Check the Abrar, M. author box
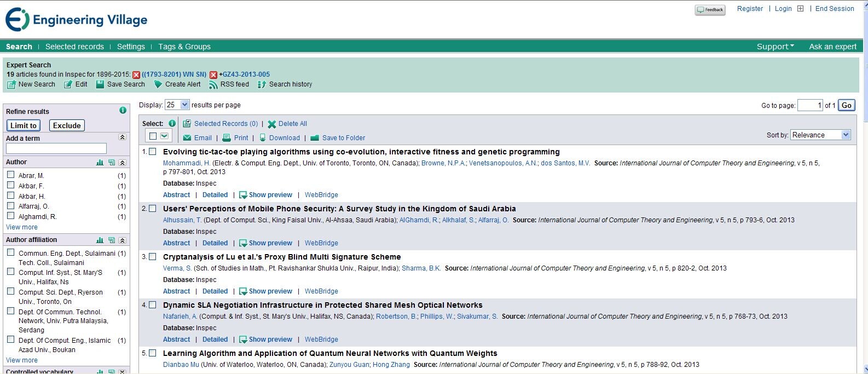Screen dimensions: 868x374 coord(10,175)
